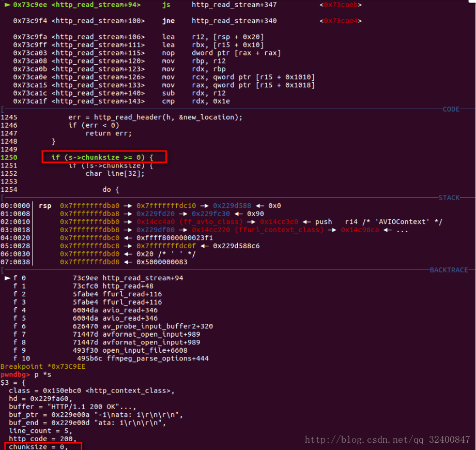The image size is (476, 450).
Task: Select backtrace frame 1 http_read+48
Action: 83,286
